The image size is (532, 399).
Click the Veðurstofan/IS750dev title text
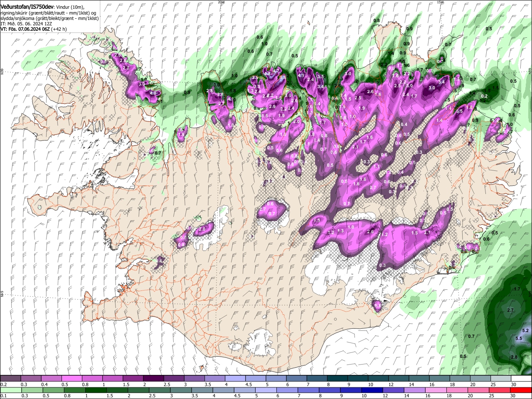pos(27,7)
